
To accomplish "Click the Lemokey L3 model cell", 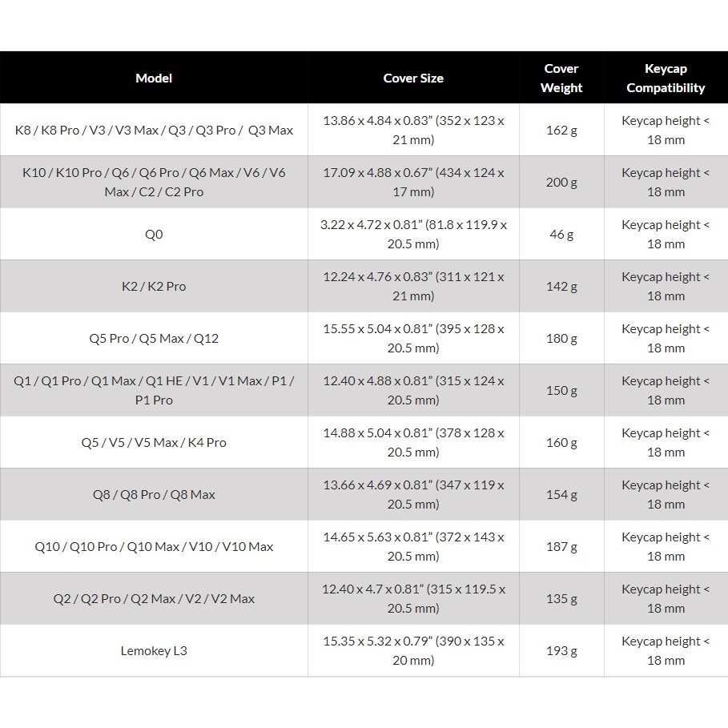I will pyautogui.click(x=154, y=650).
